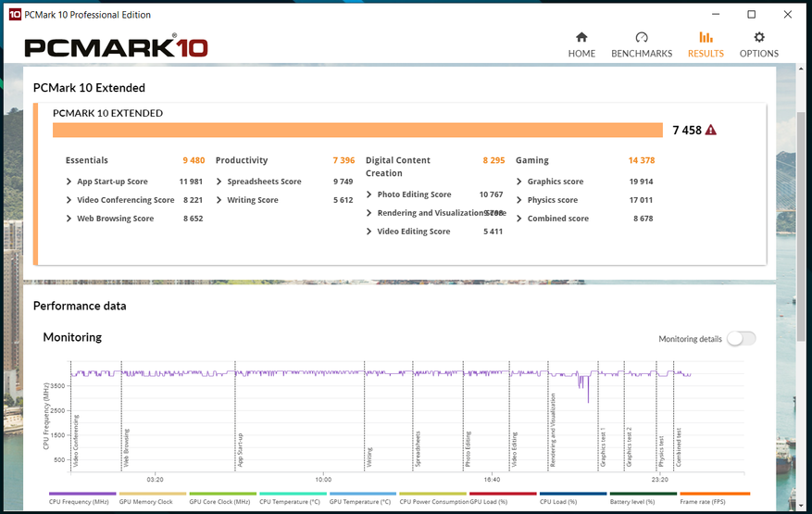Click the Video Editing marker in chart
Screen dimensions: 812x514
(x=514, y=450)
